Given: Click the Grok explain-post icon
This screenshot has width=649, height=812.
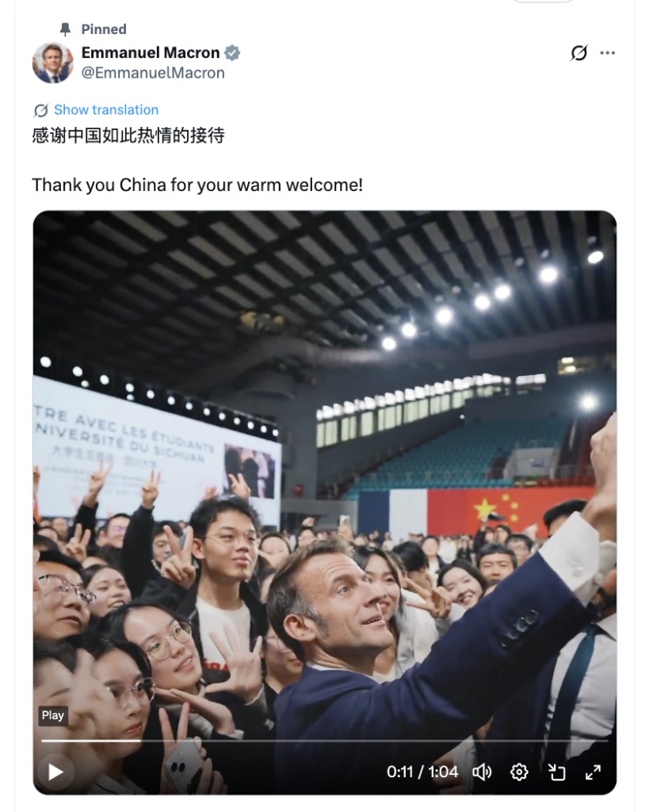Looking at the screenshot, I should click(578, 53).
